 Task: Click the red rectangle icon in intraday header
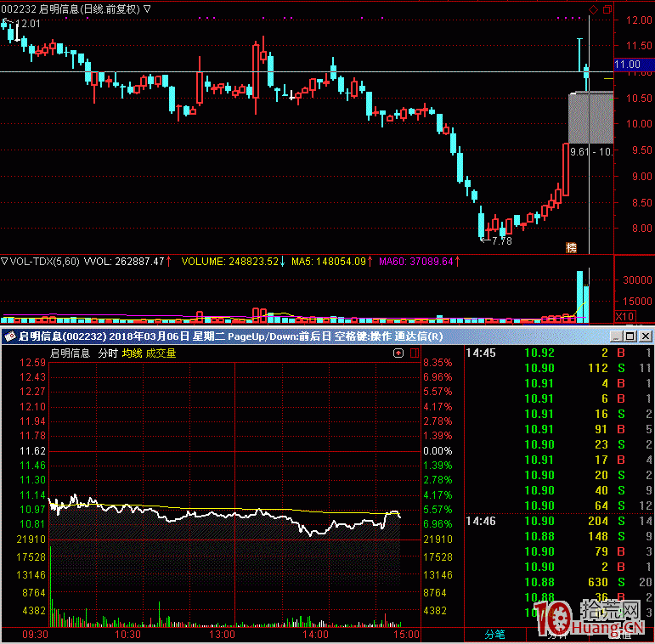(x=413, y=353)
